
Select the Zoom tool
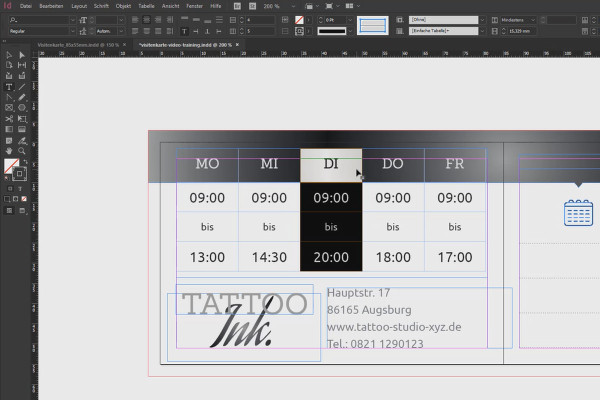click(22, 151)
